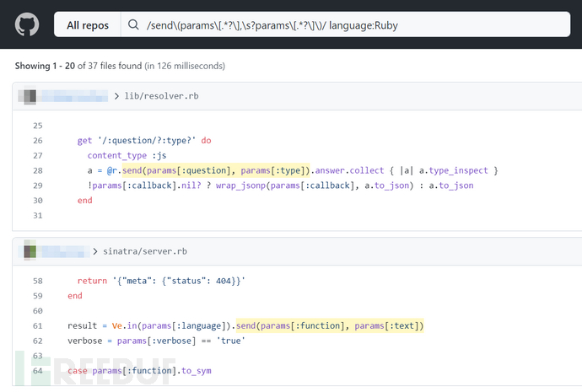The width and height of the screenshot is (582, 392).
Task: Click wrap_jsonp call on line 29
Action: (x=315, y=185)
